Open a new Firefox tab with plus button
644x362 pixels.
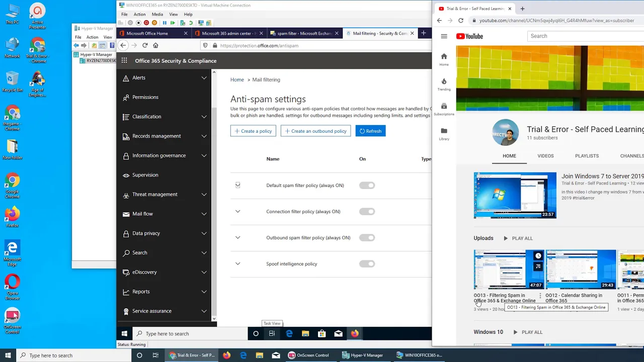424,33
